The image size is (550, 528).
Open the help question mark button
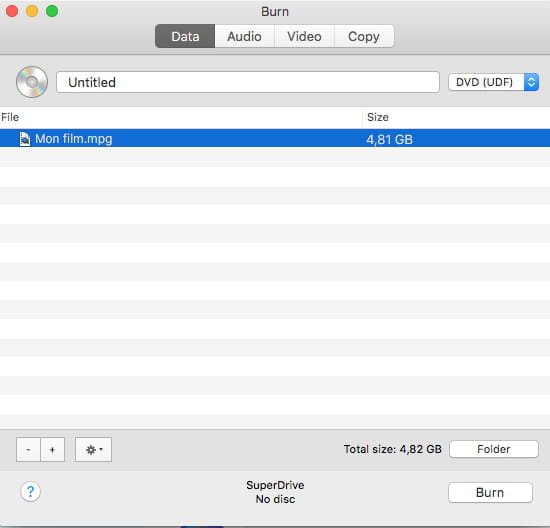31,492
